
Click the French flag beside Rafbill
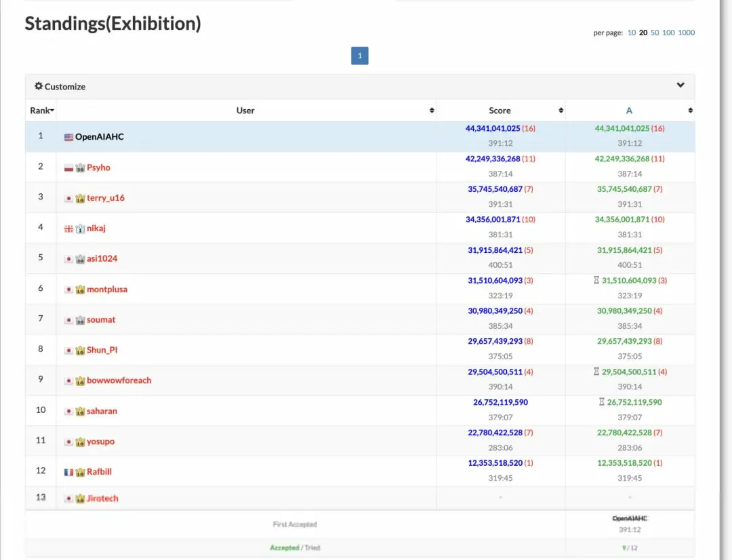pyautogui.click(x=68, y=472)
